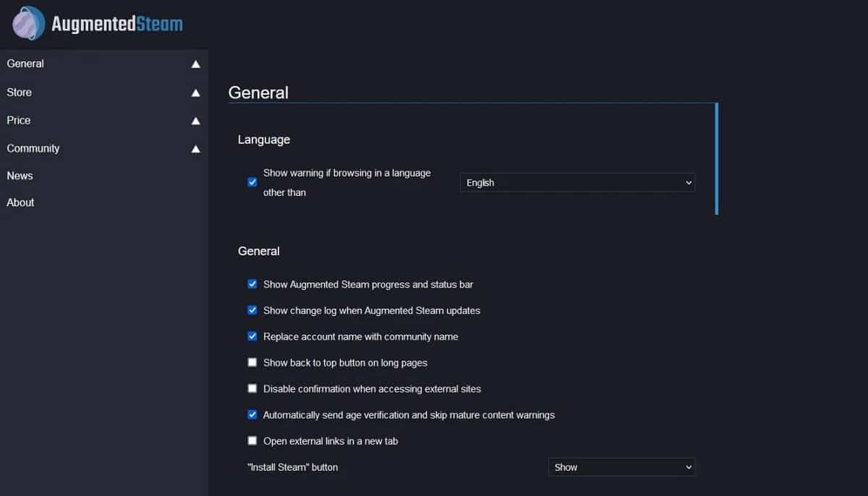Screen dimensions: 868x496
Task: Uncheck the browsing language warning option
Action: (x=252, y=182)
